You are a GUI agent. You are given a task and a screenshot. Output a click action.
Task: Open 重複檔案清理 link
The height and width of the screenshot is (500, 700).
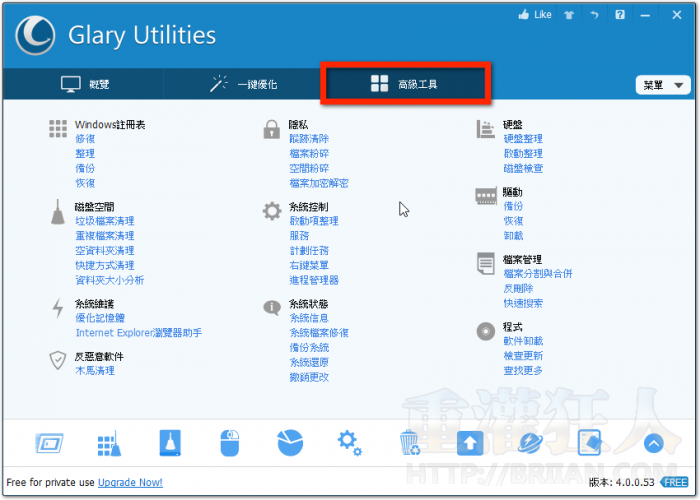click(105, 236)
